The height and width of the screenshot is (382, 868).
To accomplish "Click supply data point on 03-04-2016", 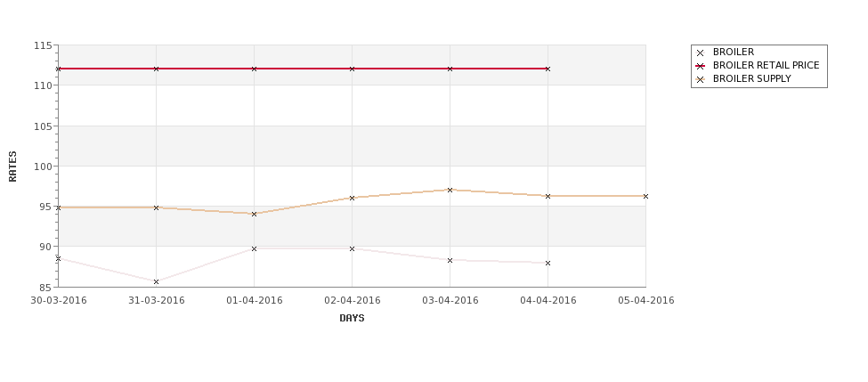I will click(450, 190).
